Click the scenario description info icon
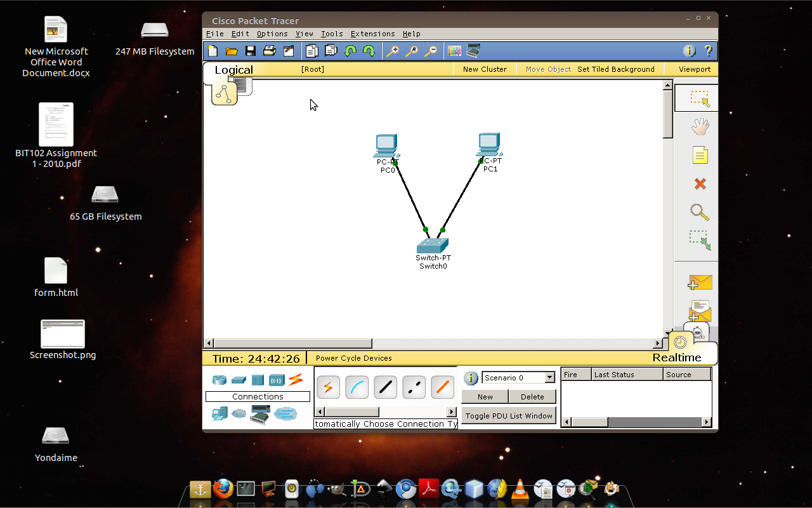 [x=471, y=378]
